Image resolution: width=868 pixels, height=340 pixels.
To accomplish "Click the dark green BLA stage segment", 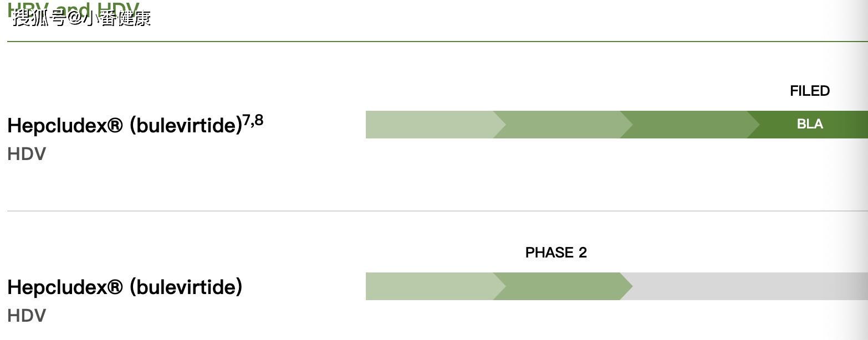I will (809, 125).
